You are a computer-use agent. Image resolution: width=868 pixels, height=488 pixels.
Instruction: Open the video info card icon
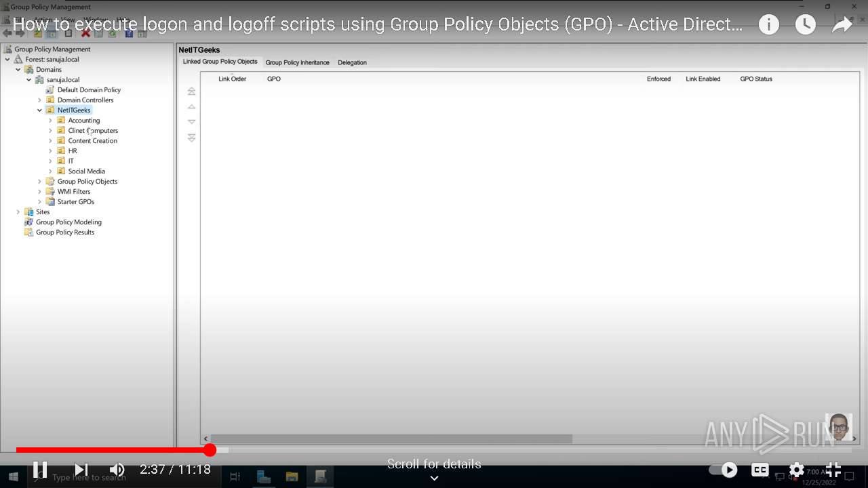(x=768, y=25)
